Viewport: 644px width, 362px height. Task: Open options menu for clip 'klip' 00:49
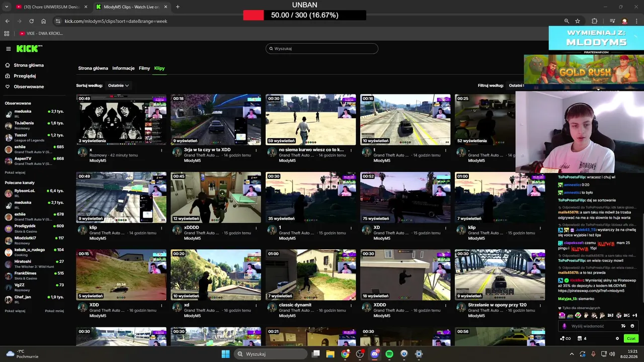pos(162,228)
